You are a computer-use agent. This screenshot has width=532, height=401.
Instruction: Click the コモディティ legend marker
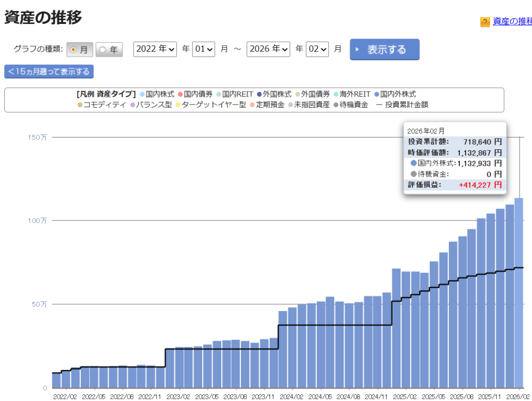(79, 105)
